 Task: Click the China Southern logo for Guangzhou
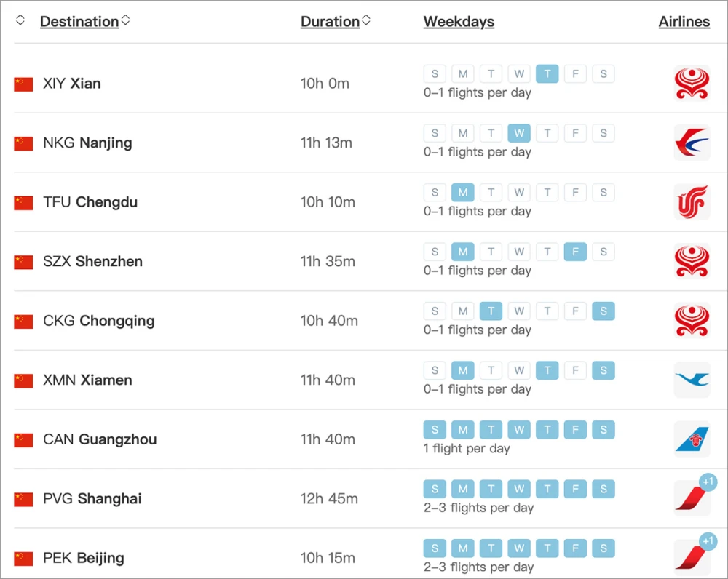[692, 439]
